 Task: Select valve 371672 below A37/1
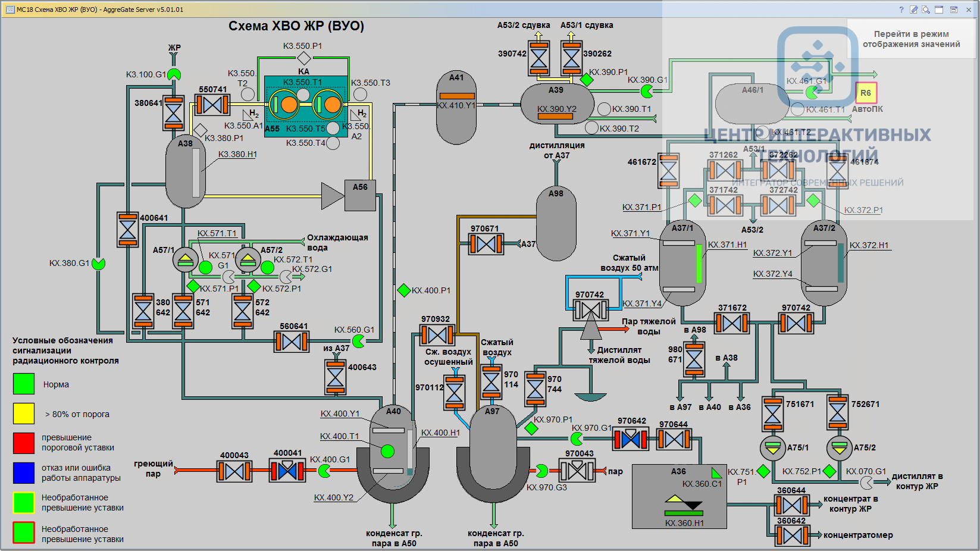732,323
